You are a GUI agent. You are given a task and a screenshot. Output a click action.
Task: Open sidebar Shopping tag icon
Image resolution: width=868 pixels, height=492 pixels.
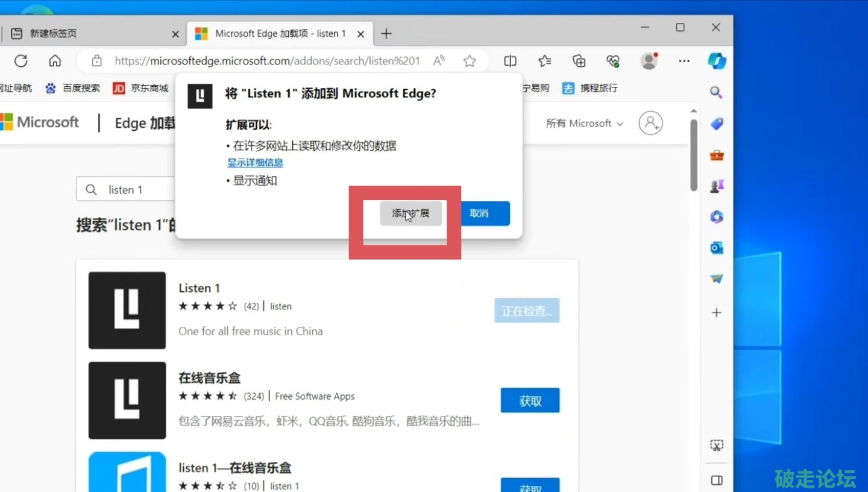coord(716,124)
